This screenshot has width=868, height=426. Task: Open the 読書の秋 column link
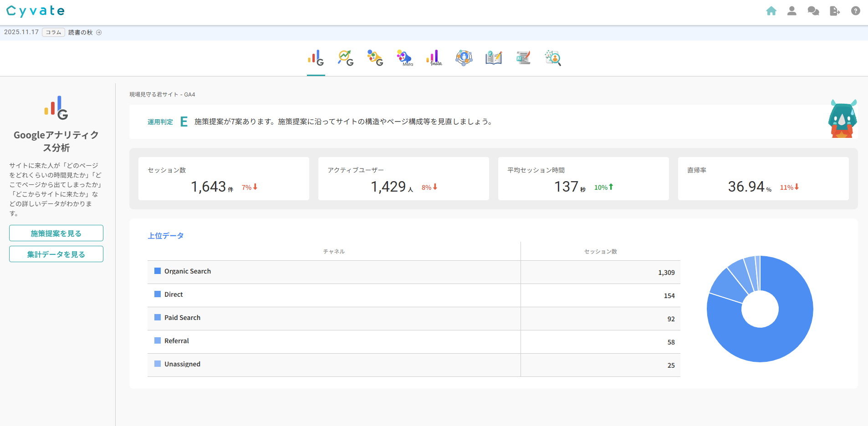(x=81, y=32)
